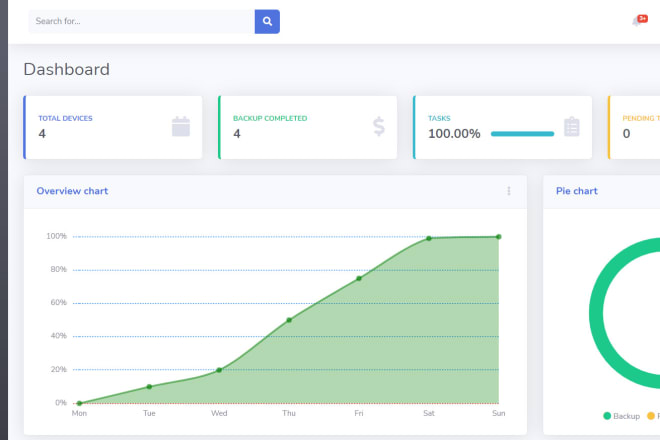Click the 'BACKUP COMPLETED' card label

tap(270, 118)
